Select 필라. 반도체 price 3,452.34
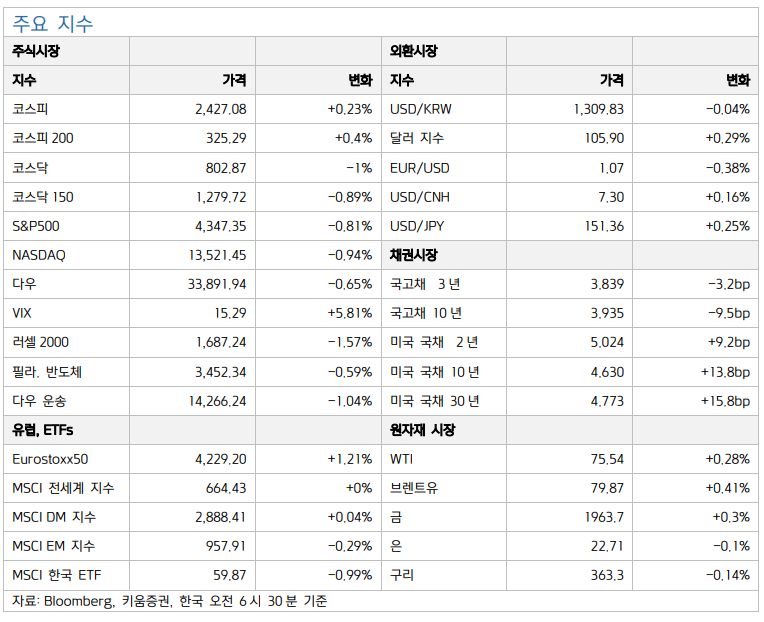 221,372
